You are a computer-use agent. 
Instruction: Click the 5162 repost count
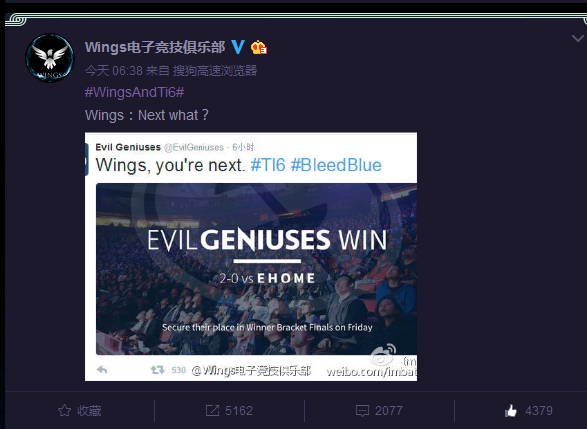click(239, 411)
